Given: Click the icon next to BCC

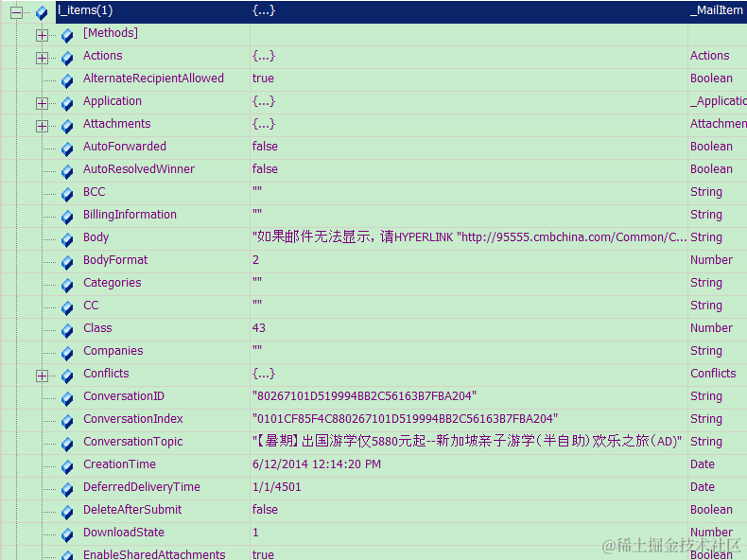Looking at the screenshot, I should point(67,195).
